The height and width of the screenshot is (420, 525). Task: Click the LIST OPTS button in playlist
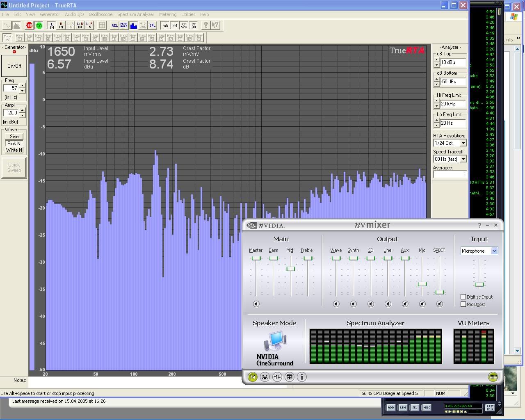(490, 407)
